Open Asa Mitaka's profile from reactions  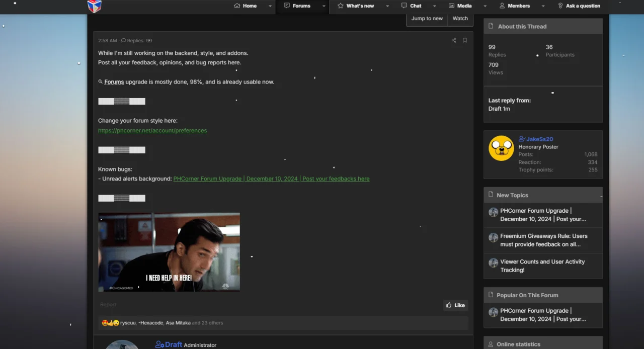pos(178,323)
